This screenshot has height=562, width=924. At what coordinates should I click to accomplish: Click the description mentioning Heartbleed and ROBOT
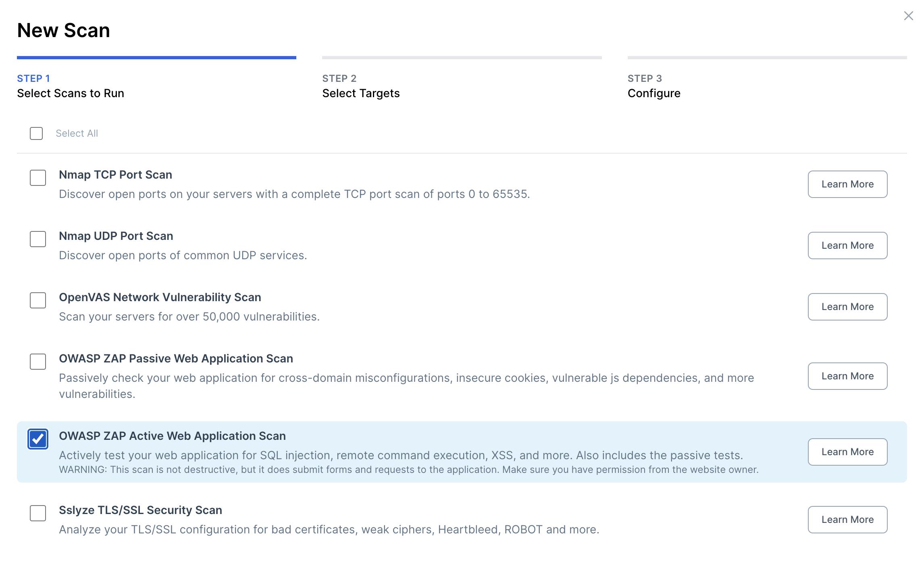pyautogui.click(x=329, y=529)
